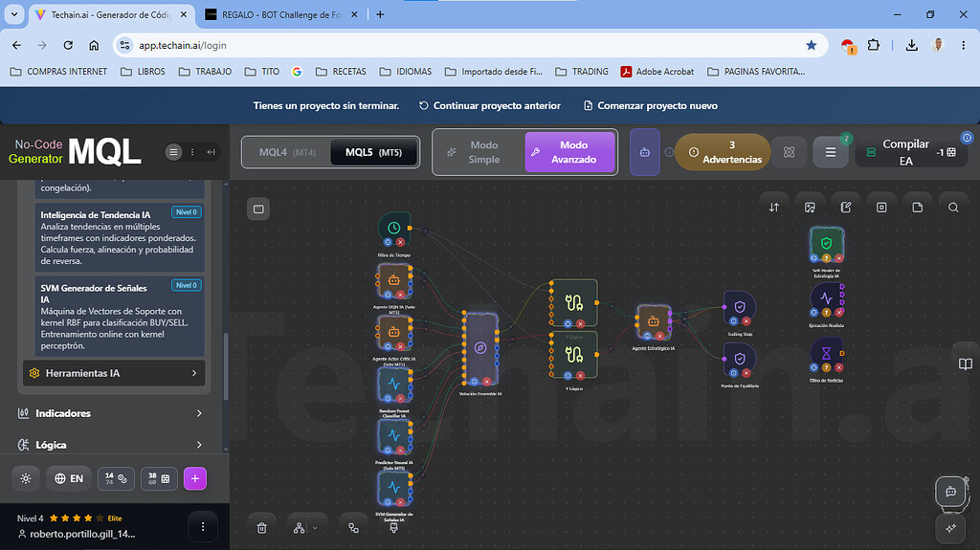Viewport: 980px width, 550px height.
Task: Click the sparkle magic icon at bottom right
Action: pyautogui.click(x=950, y=528)
